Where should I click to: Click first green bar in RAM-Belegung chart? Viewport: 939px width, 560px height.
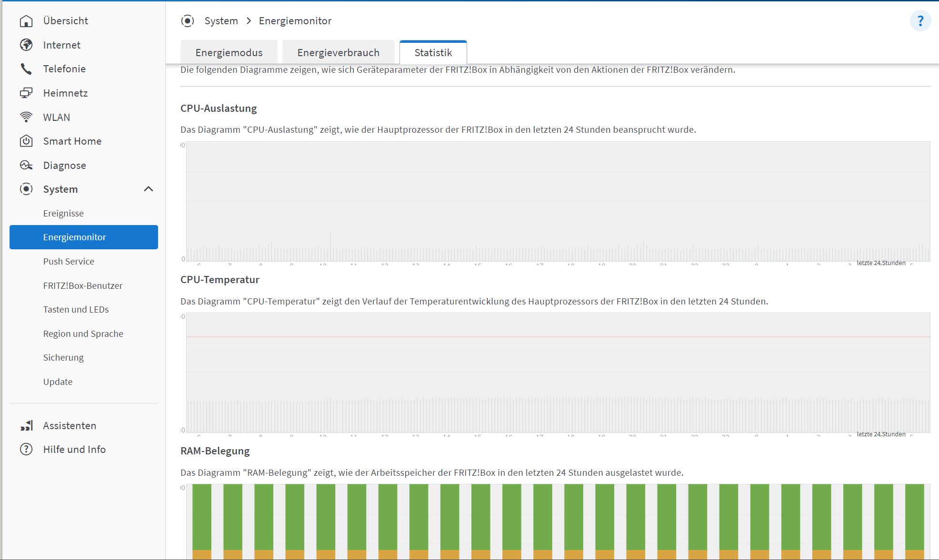click(202, 516)
